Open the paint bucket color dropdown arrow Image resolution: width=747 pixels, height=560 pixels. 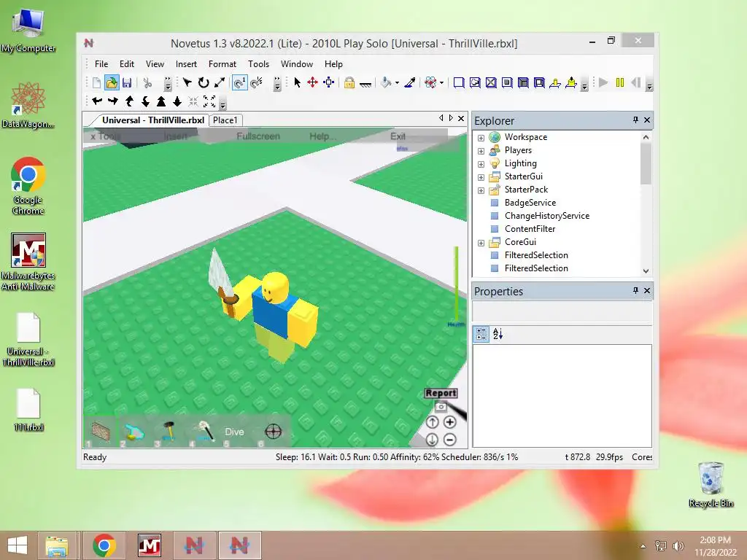(x=397, y=83)
